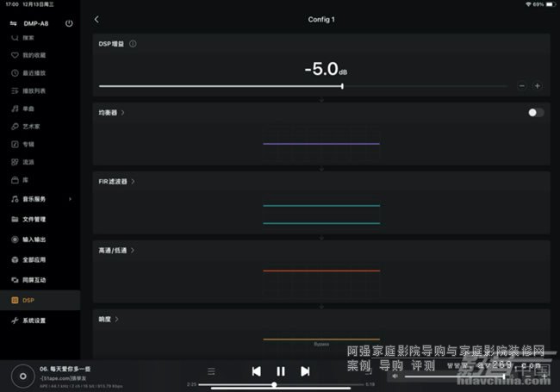Select 文件管理 in the sidebar
The height and width of the screenshot is (392, 560).
[x=34, y=219]
